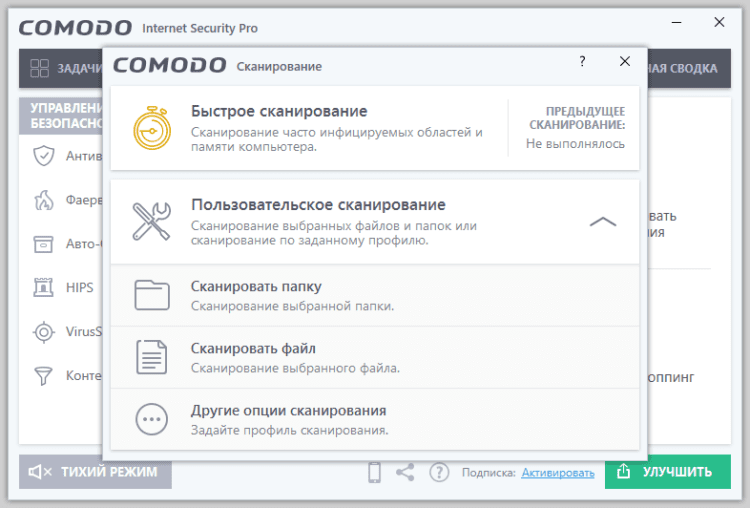This screenshot has height=508, width=750.
Task: Choose Сканировать папку option
Action: pyautogui.click(x=375, y=296)
